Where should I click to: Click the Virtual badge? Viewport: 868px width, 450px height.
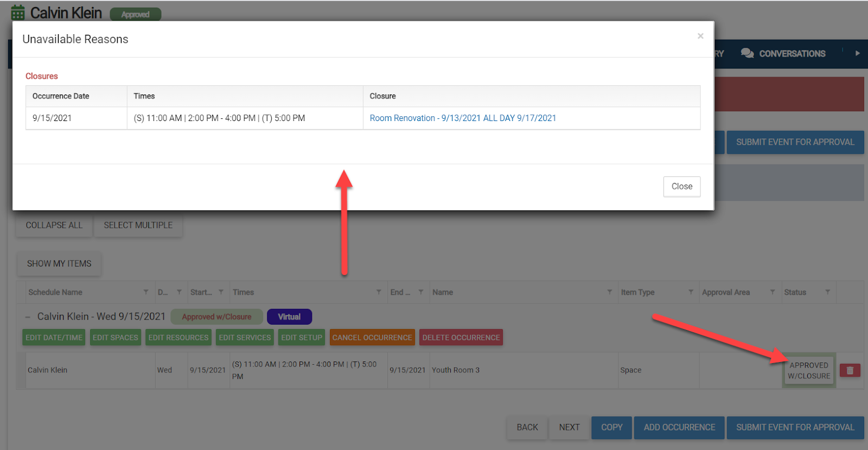coord(289,317)
